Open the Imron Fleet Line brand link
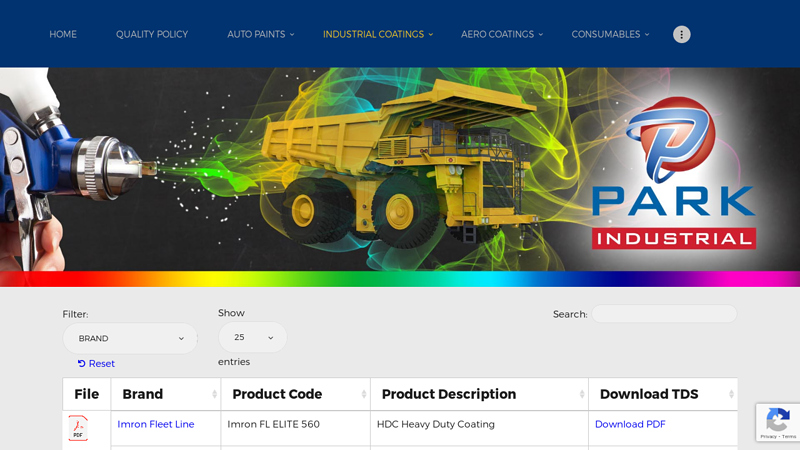 [156, 424]
